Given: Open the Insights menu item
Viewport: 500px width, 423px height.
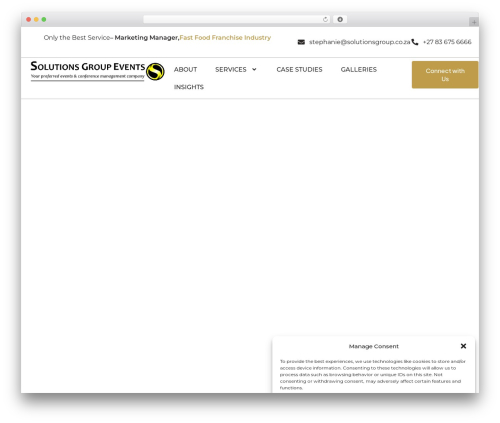Looking at the screenshot, I should (x=189, y=87).
